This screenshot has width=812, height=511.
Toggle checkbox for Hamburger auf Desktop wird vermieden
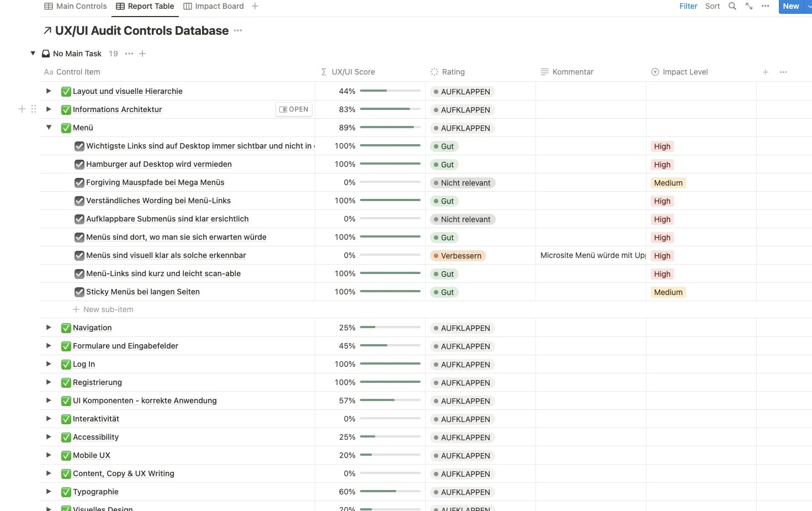coord(79,165)
